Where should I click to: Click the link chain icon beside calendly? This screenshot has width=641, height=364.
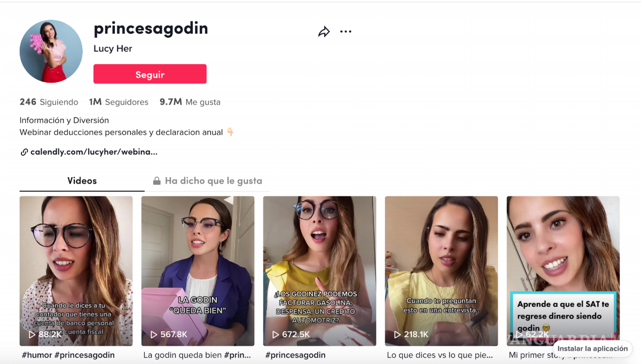click(x=24, y=152)
